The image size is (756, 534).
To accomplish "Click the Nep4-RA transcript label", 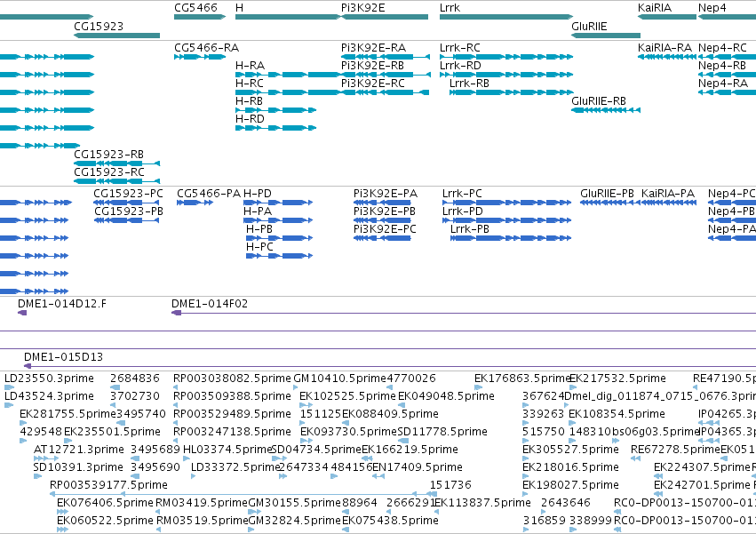I will click(723, 83).
